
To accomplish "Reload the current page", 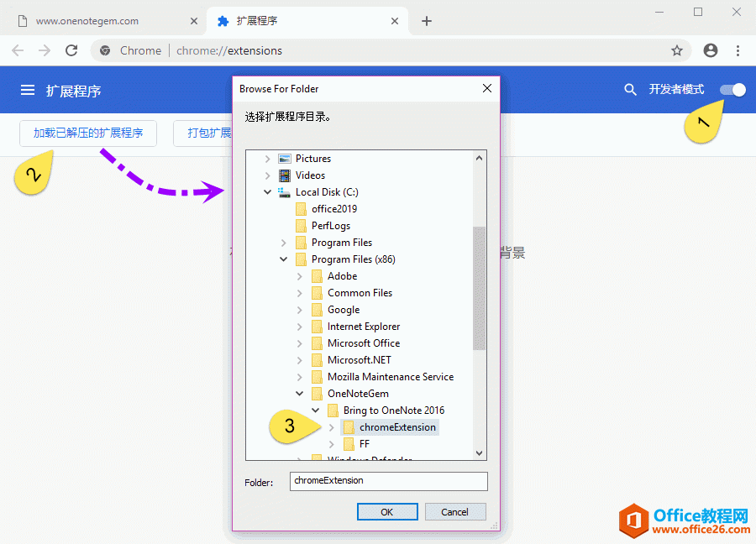I will (x=71, y=50).
